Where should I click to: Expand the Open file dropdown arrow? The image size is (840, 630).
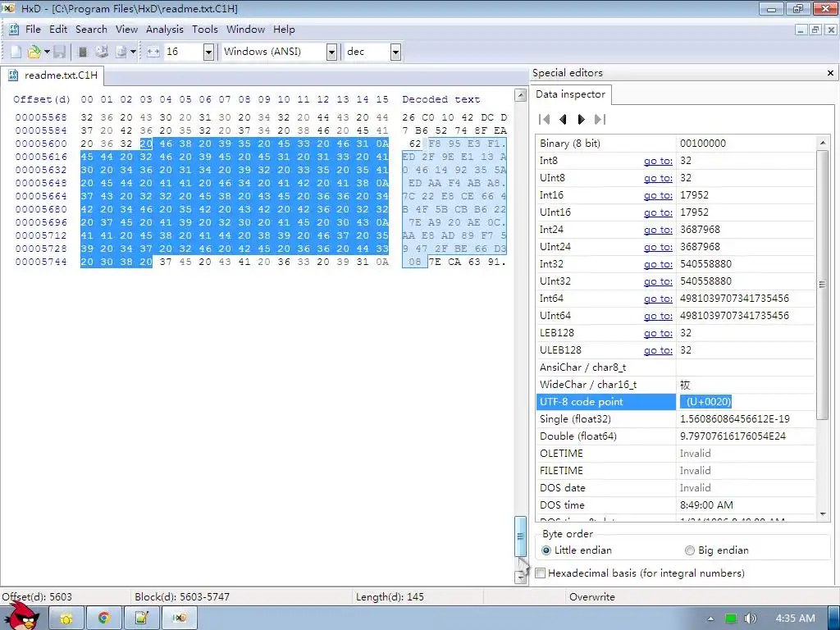47,52
